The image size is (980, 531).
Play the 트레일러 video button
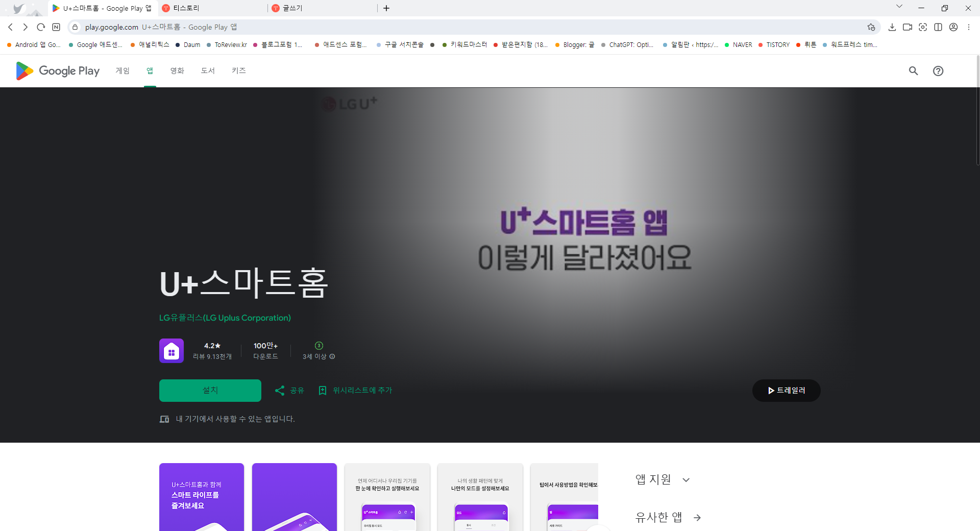(786, 390)
